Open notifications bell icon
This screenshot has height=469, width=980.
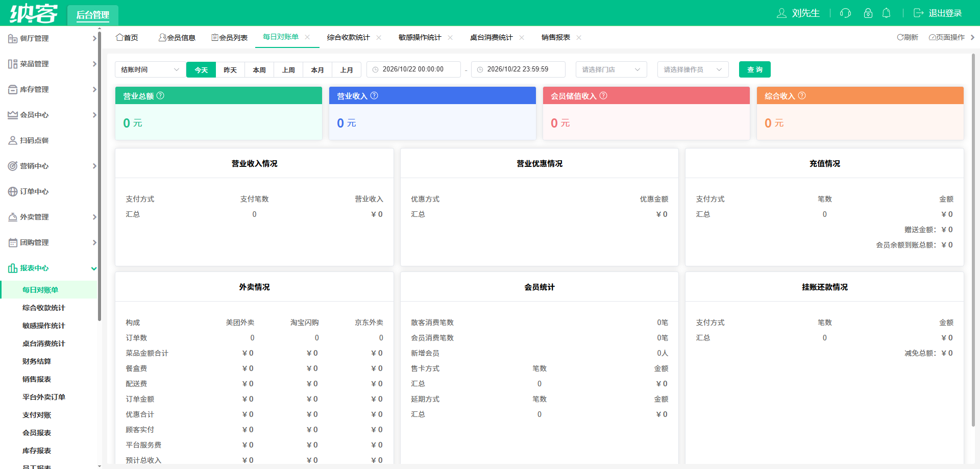coord(887,13)
